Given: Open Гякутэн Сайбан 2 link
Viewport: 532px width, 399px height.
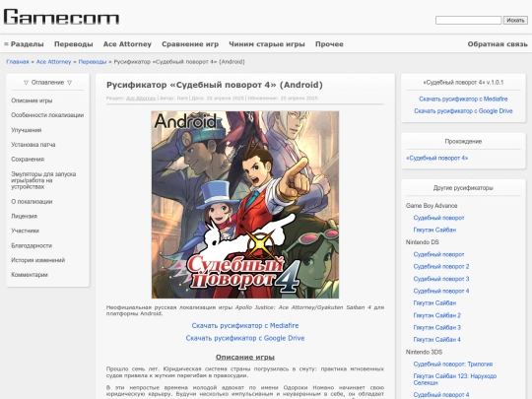Looking at the screenshot, I should 437,315.
